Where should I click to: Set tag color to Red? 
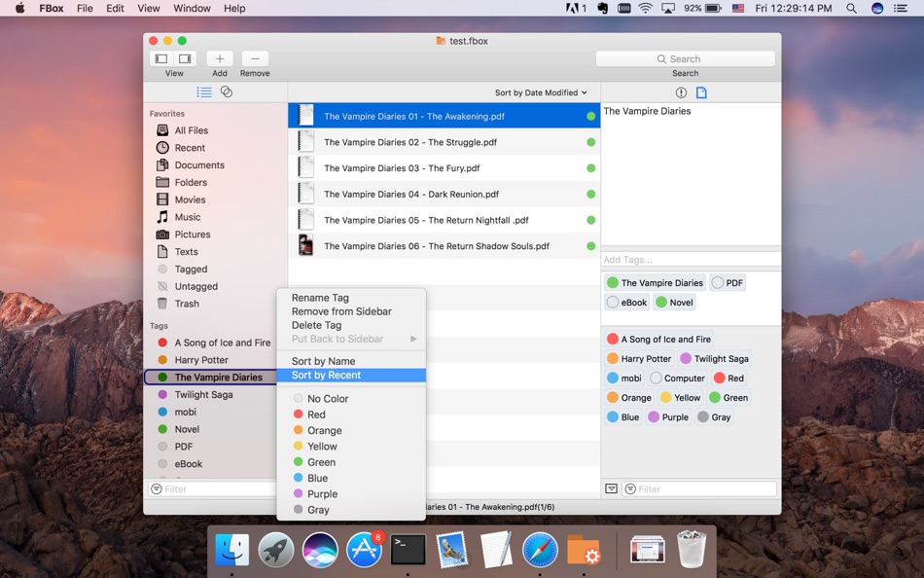[351, 415]
